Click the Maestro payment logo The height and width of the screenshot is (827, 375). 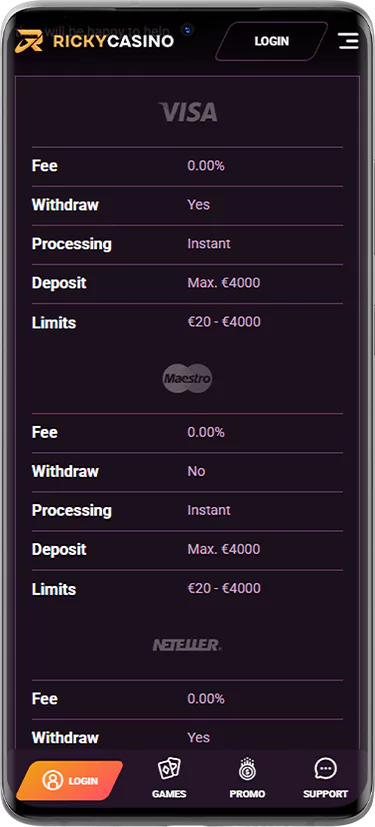click(x=187, y=378)
